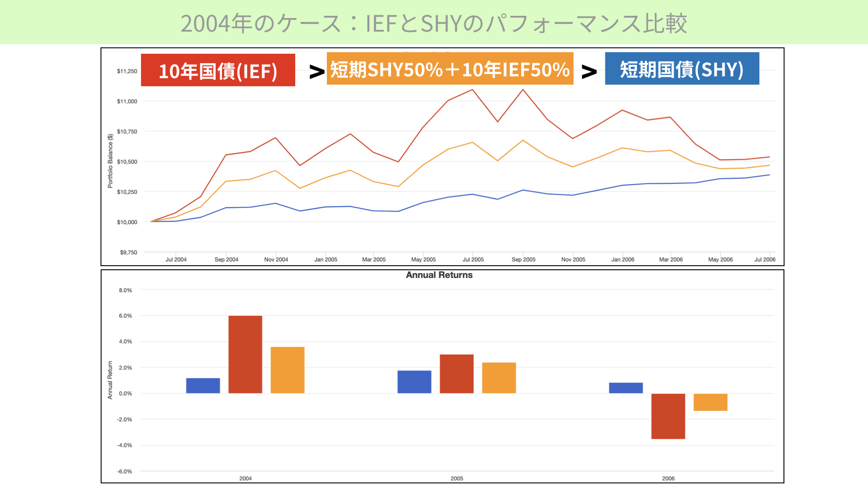Image resolution: width=868 pixels, height=488 pixels.
Task: Click the Sep 2005 x-axis label
Action: (524, 259)
